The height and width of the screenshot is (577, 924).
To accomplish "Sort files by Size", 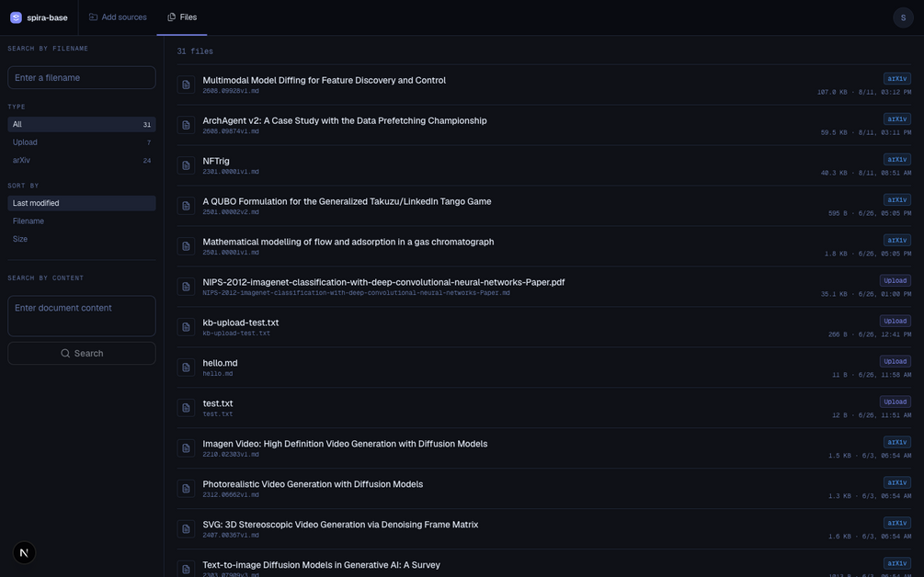I will [x=82, y=239].
